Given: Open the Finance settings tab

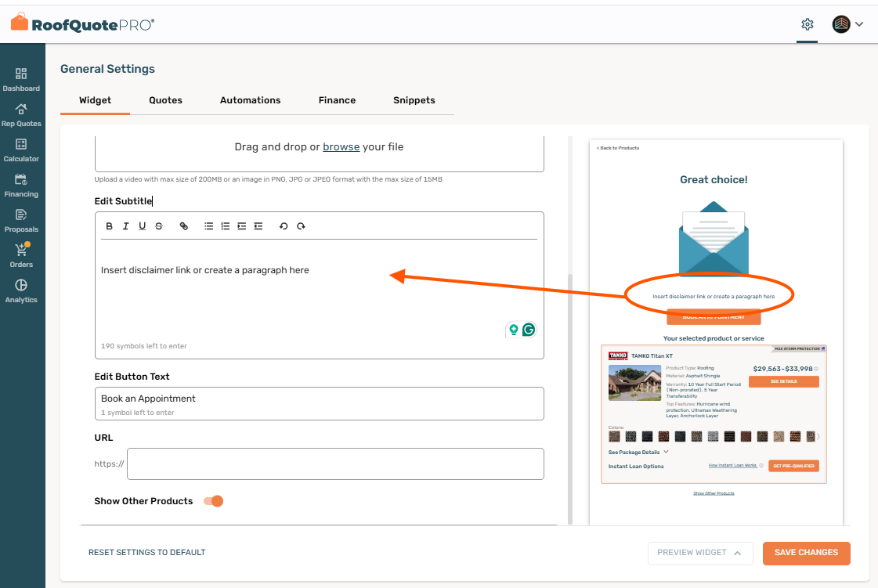Looking at the screenshot, I should [337, 100].
